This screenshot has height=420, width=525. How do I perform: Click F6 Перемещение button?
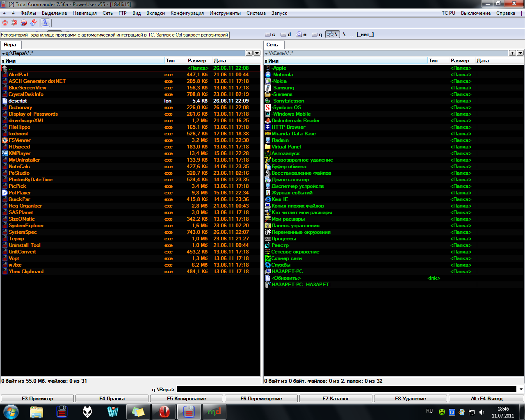coord(261,398)
